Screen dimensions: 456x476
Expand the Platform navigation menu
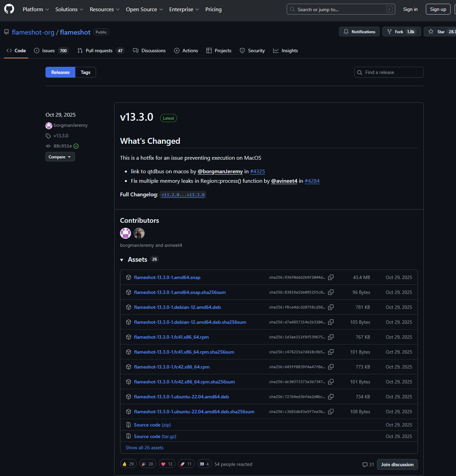tap(36, 9)
